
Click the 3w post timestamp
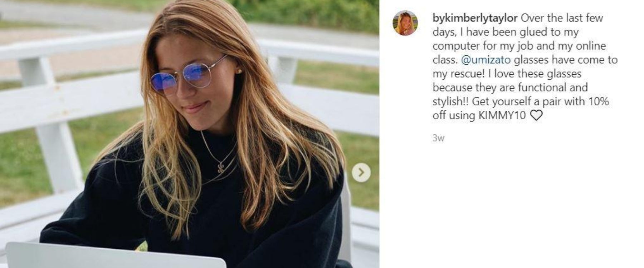(x=438, y=138)
